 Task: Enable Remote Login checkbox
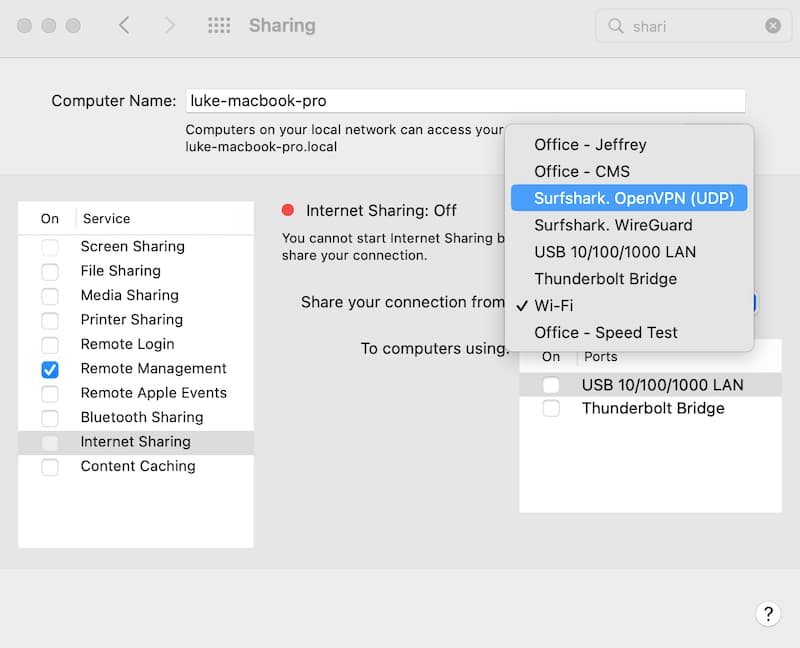[50, 345]
